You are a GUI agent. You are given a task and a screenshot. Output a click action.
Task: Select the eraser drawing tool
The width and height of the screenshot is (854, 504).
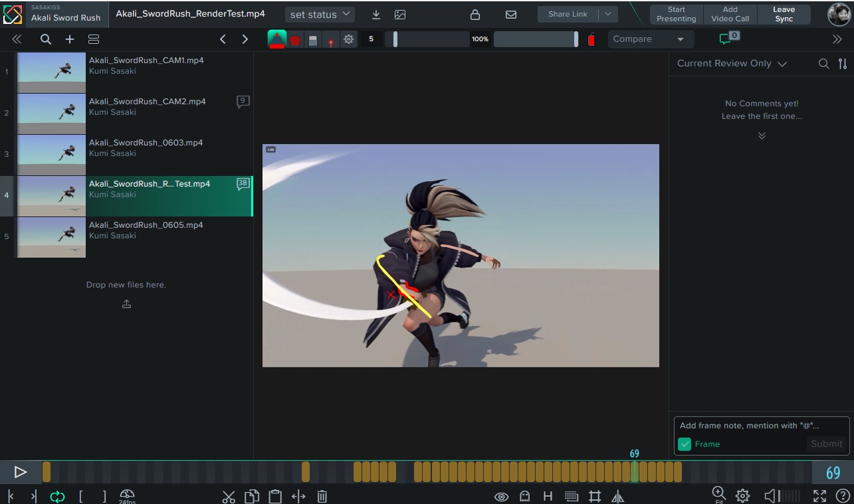[313, 40]
